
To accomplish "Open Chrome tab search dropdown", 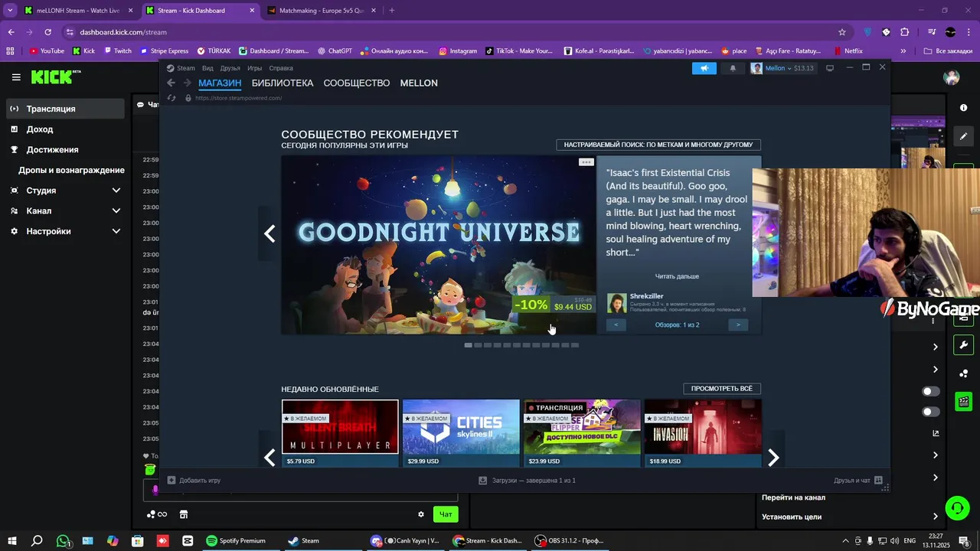I will tap(10, 11).
